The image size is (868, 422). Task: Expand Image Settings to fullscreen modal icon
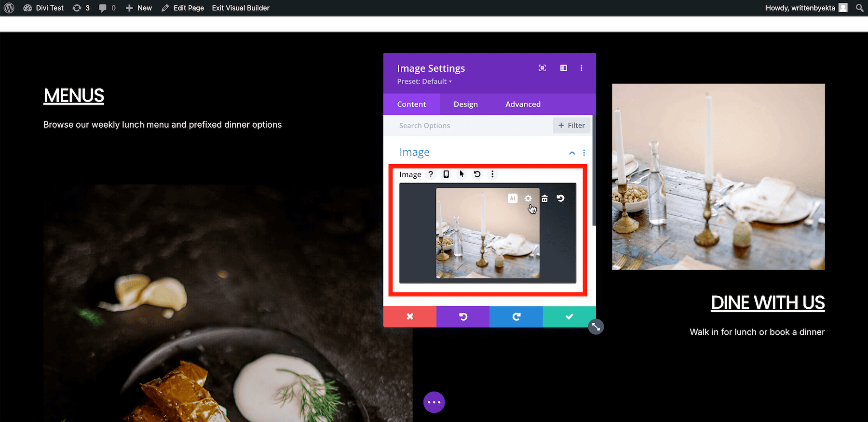(x=542, y=68)
